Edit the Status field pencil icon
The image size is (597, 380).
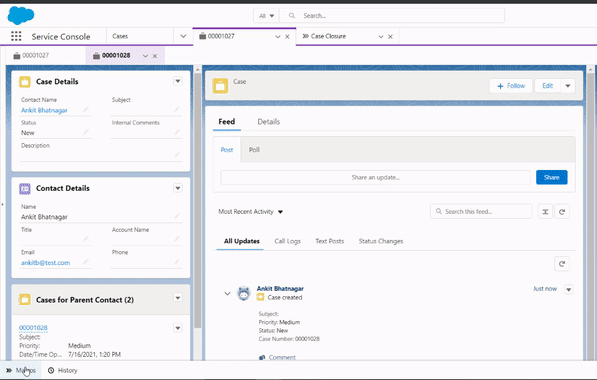coord(86,133)
